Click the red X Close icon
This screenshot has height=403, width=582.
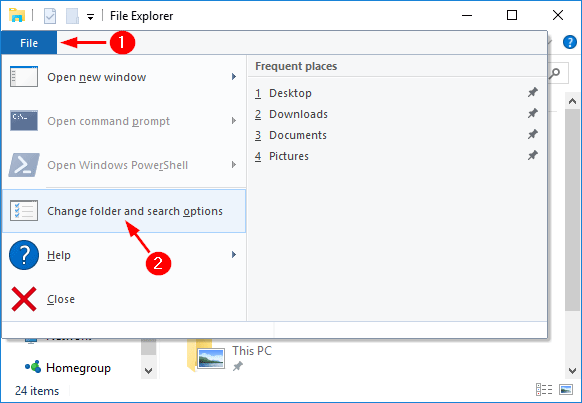pos(24,299)
